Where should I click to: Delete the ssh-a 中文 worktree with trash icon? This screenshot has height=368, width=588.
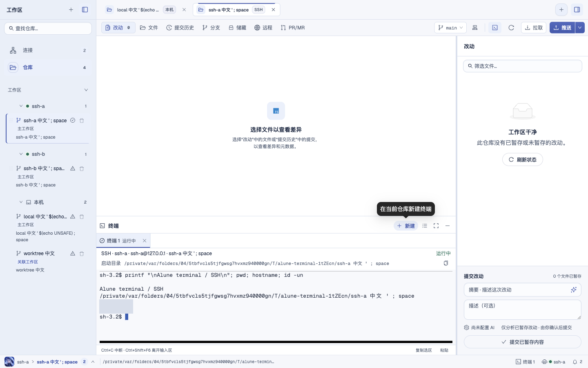82,121
